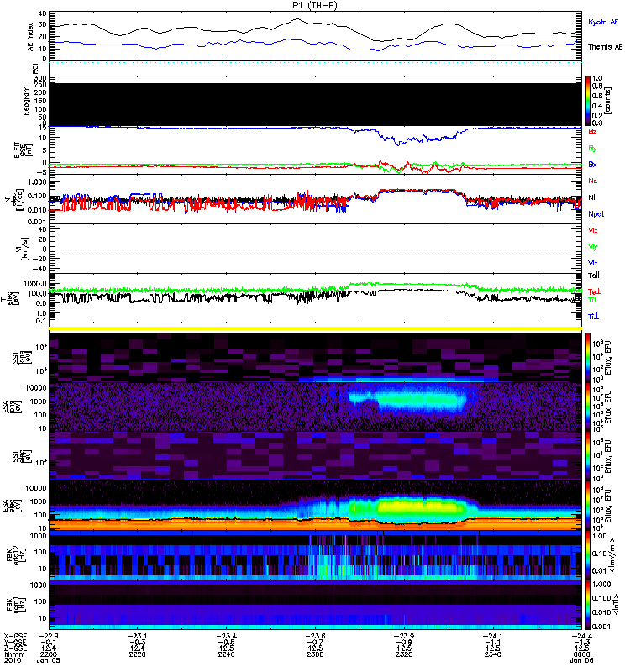This screenshot has width=630, height=672.
Task: Select the Themis AE legend label
Action: click(x=605, y=47)
